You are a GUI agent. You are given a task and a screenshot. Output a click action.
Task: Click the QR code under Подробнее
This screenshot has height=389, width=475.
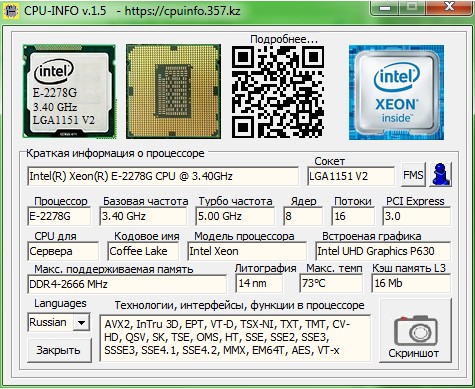tap(278, 92)
